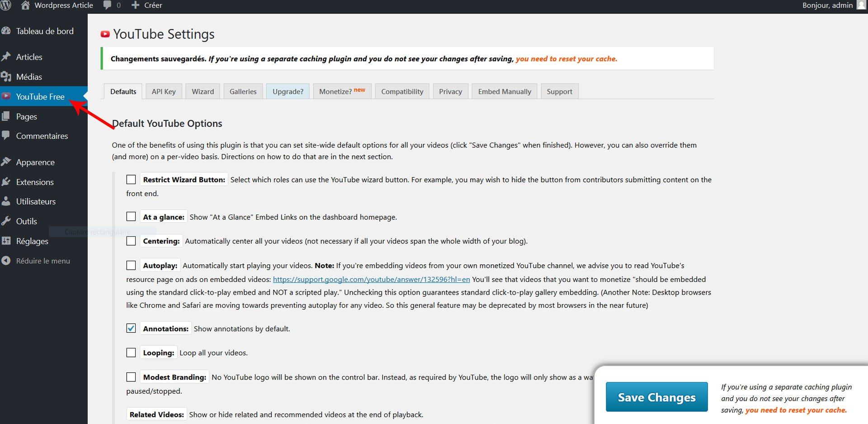Click the Tableau de bord dashboard icon
Image resolution: width=868 pixels, height=424 pixels.
[x=6, y=31]
